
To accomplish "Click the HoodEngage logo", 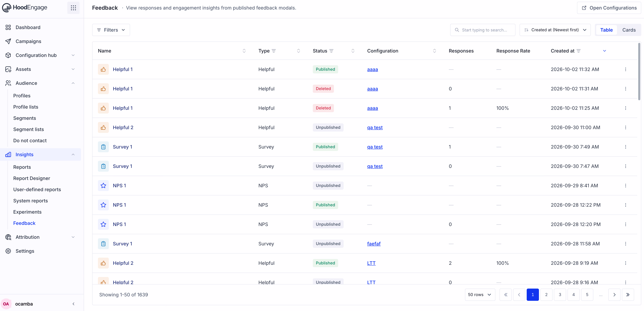I will [x=25, y=7].
